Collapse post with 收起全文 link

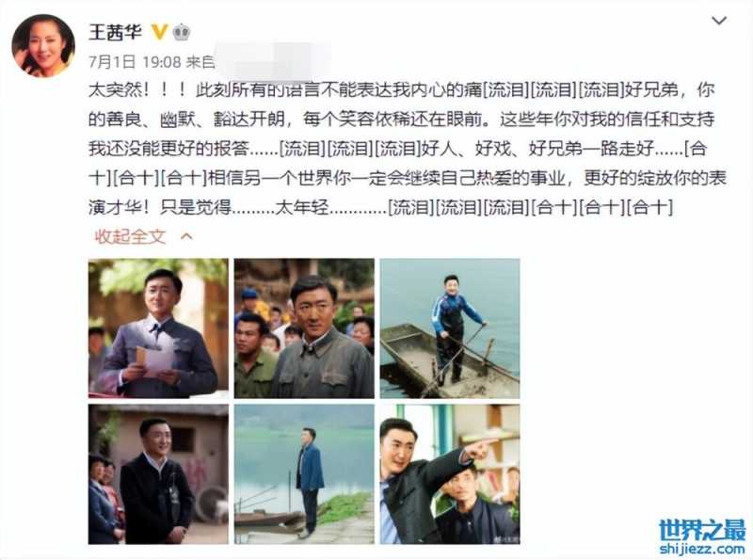130,236
